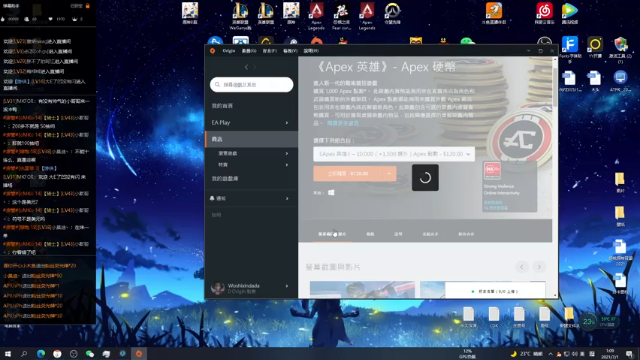The width and height of the screenshot is (640, 360).
Task: Open the NetEase Cloud Music desktop icon
Action: click(544, 13)
